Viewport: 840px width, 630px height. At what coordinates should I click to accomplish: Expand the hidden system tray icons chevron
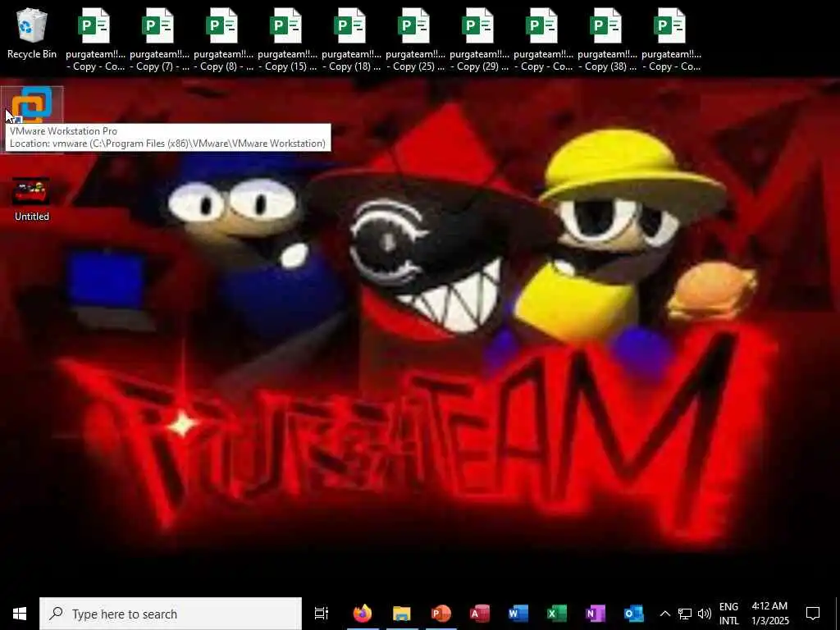pyautogui.click(x=664, y=614)
